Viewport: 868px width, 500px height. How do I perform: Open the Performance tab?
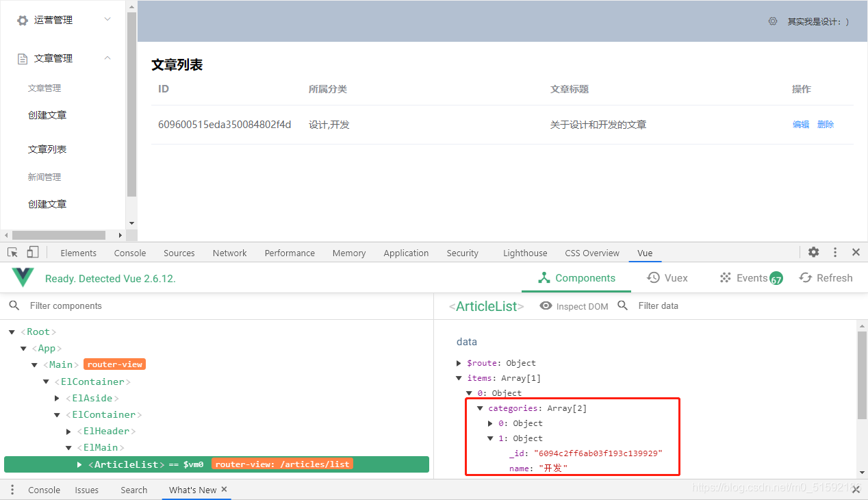(x=290, y=253)
